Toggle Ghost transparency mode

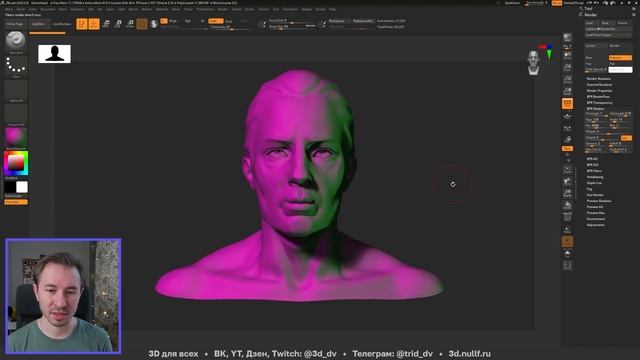567,242
